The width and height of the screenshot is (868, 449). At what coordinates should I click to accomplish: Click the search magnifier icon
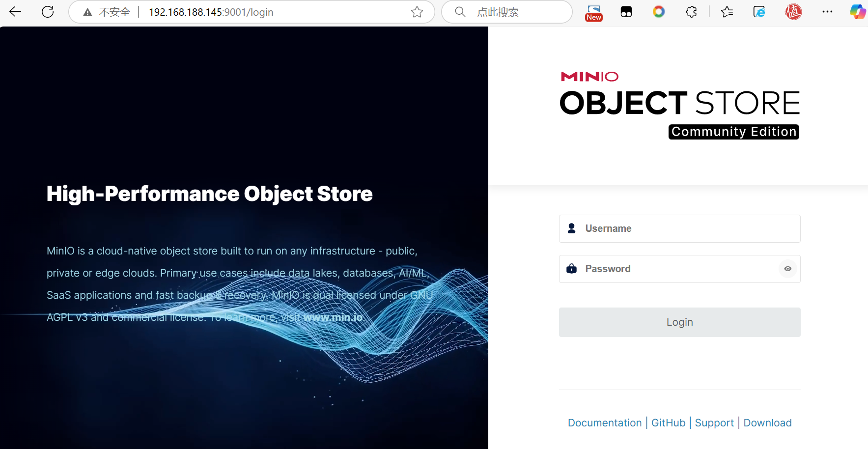[x=460, y=12]
